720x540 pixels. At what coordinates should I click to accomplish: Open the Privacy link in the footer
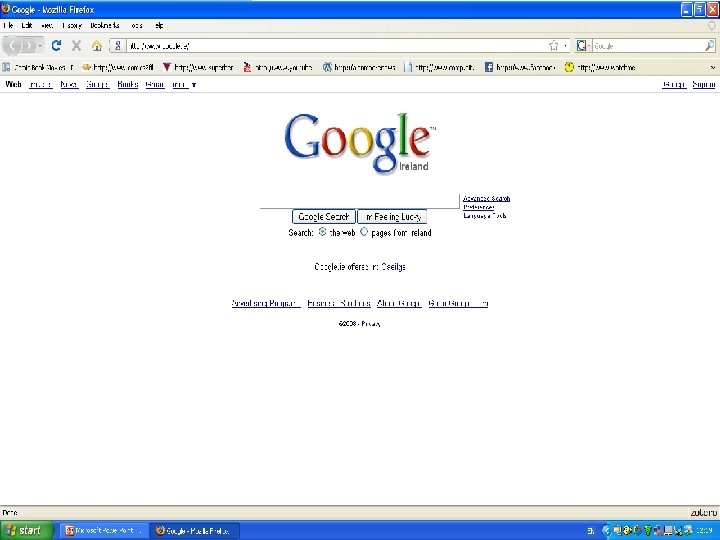coord(371,324)
